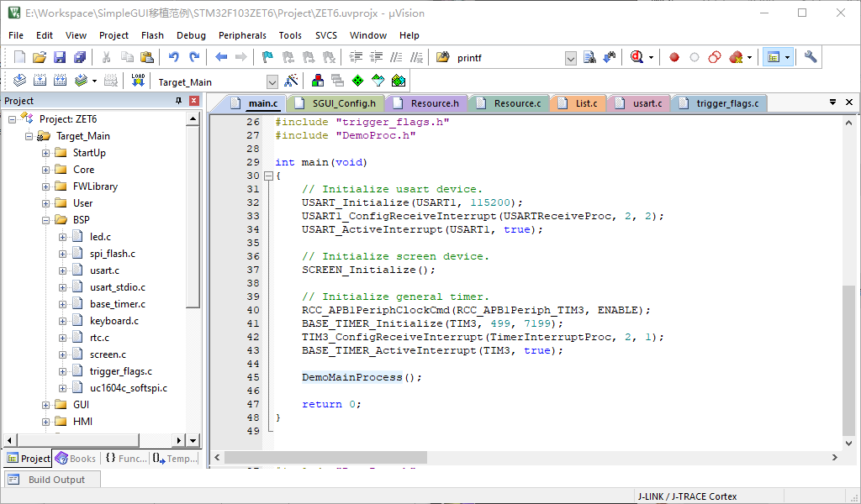Expand the HMI folder
Viewport: 861px width, 504px height.
click(x=46, y=423)
